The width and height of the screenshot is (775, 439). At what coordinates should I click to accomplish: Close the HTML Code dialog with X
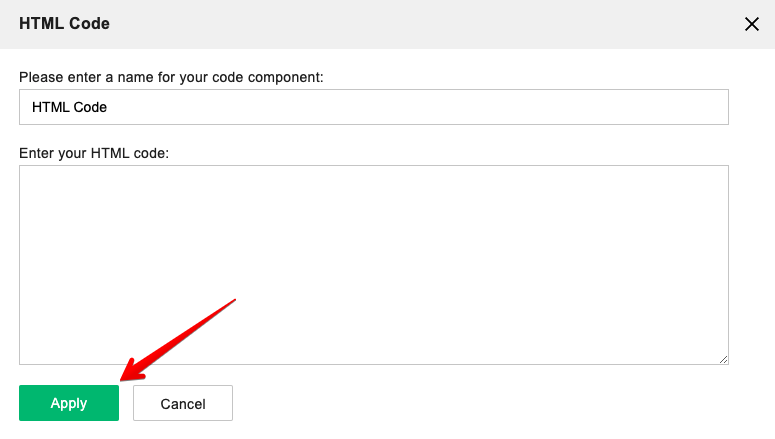tap(752, 24)
